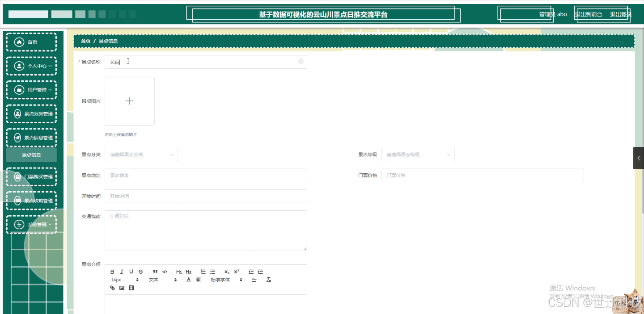Increase indent in editor
This screenshot has height=314, width=644.
[260, 272]
